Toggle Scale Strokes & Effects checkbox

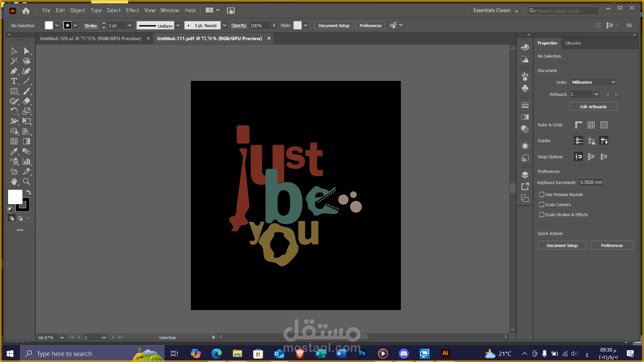(541, 215)
